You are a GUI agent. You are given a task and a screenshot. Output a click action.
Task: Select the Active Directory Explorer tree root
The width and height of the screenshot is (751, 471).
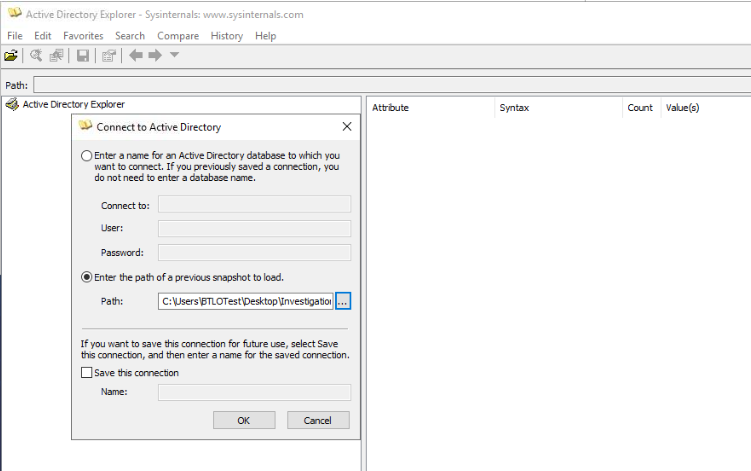point(73,104)
